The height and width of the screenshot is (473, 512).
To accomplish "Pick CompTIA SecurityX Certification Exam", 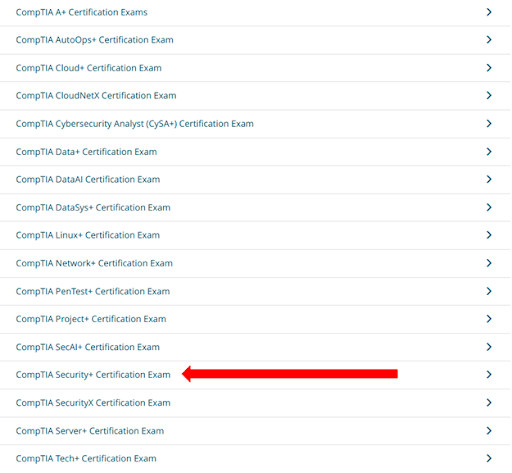I will pos(93,403).
